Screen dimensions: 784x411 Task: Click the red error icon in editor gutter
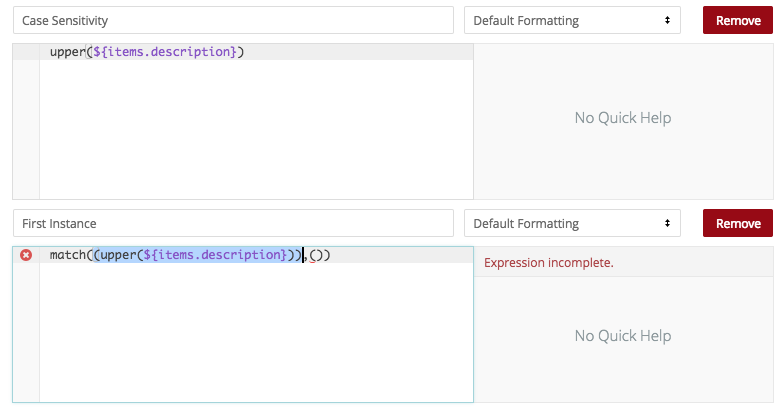(26, 255)
